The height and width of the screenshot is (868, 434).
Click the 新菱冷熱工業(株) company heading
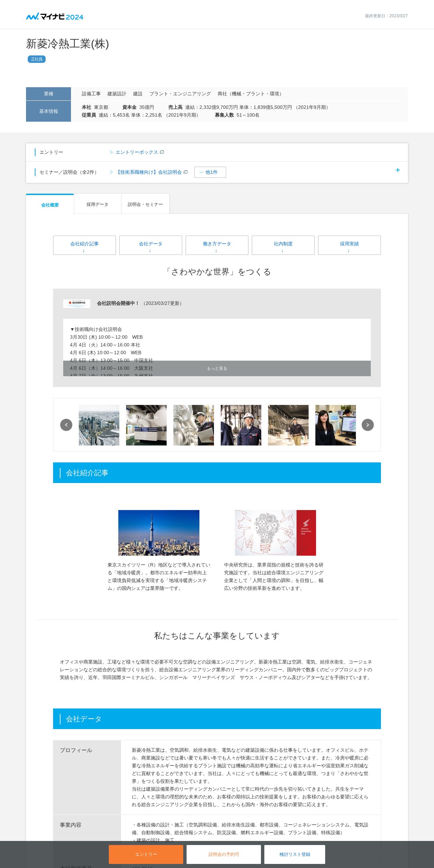pyautogui.click(x=68, y=44)
